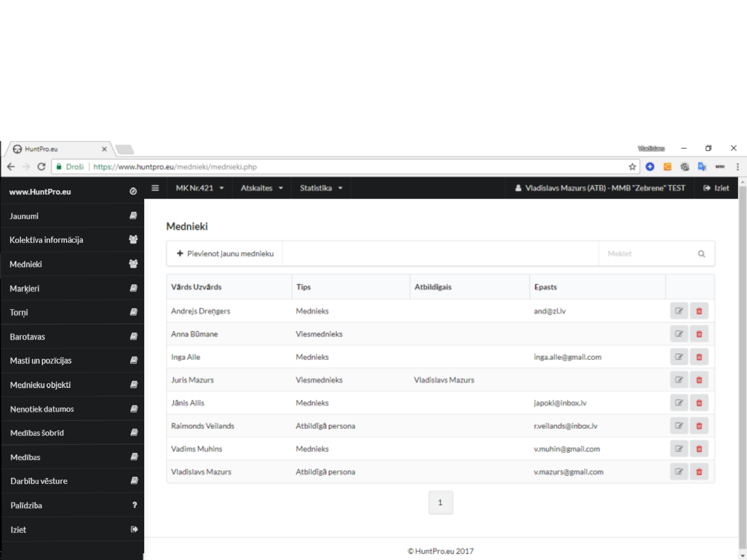Edit the Inga Alle row
The width and height of the screenshot is (747, 560).
[679, 357]
